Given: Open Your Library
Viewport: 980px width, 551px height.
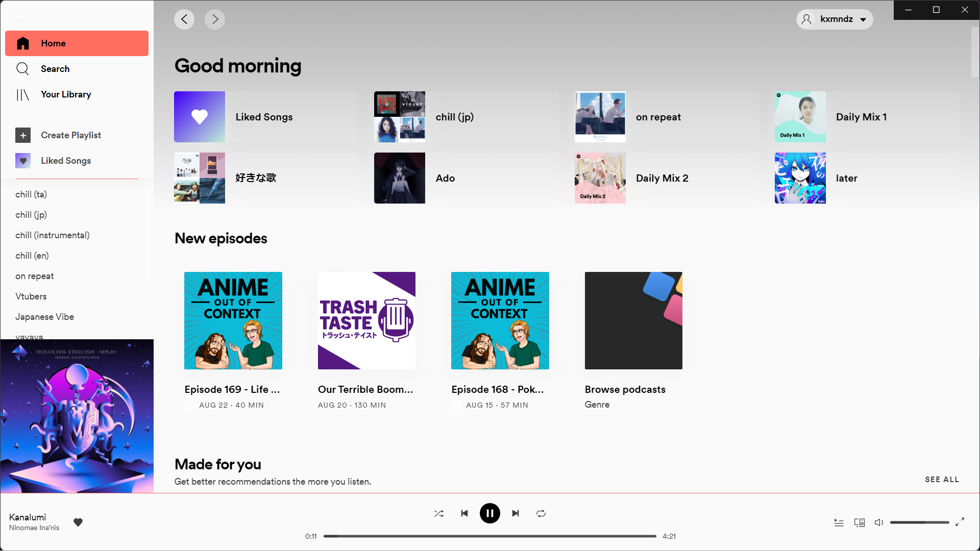Looking at the screenshot, I should 66,94.
